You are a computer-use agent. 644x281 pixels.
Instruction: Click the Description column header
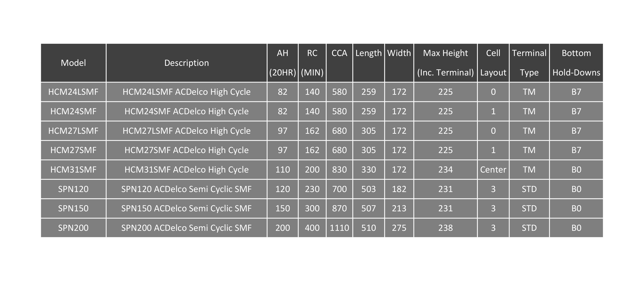(x=186, y=63)
